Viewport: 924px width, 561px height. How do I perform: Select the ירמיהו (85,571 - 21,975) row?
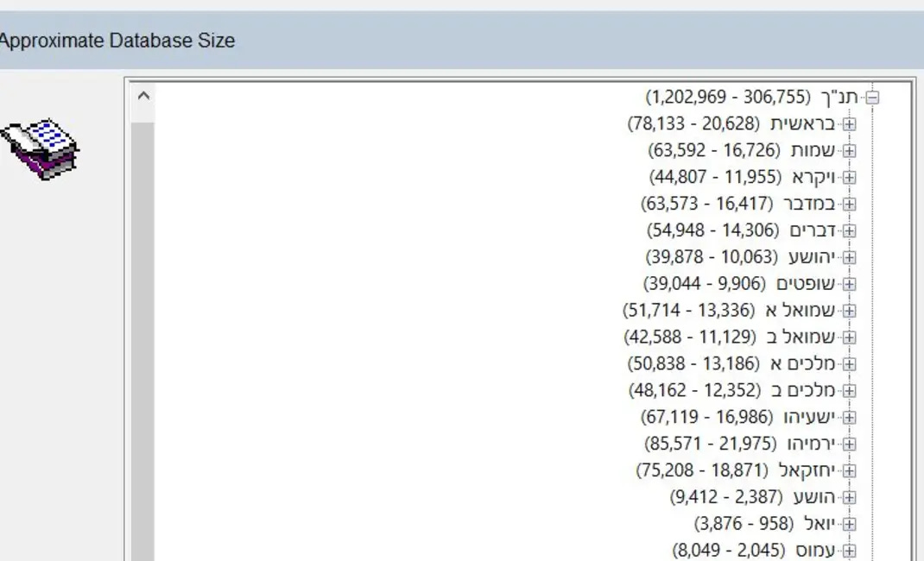[739, 444]
